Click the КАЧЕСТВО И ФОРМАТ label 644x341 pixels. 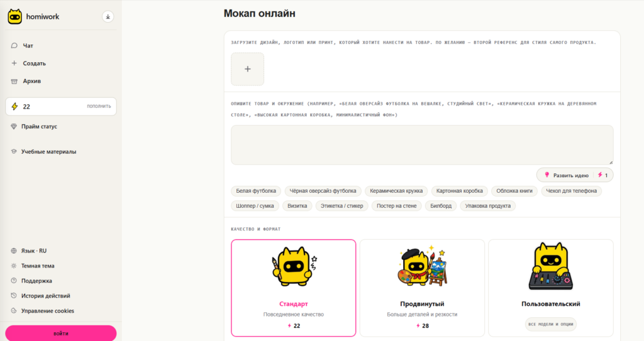tap(255, 229)
